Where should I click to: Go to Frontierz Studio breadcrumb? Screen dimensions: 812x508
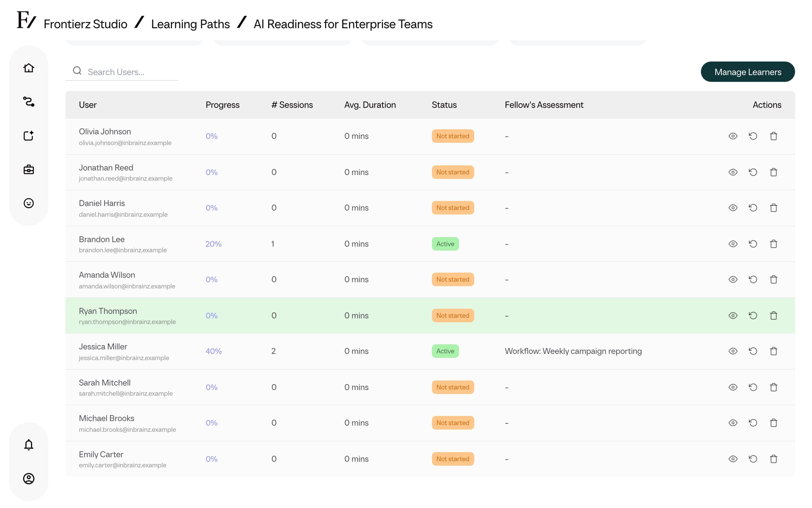(85, 24)
